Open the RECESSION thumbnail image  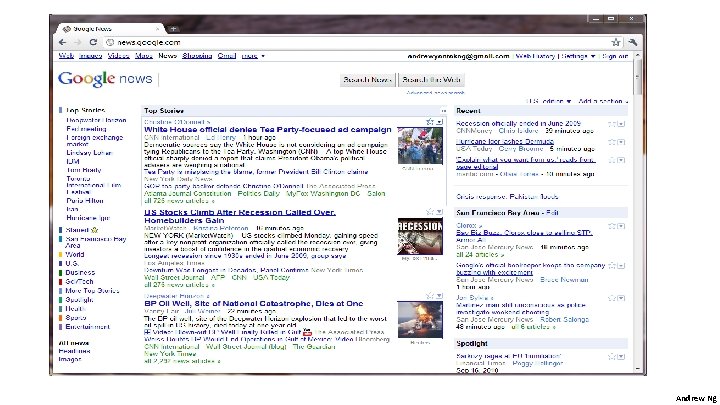coord(420,236)
